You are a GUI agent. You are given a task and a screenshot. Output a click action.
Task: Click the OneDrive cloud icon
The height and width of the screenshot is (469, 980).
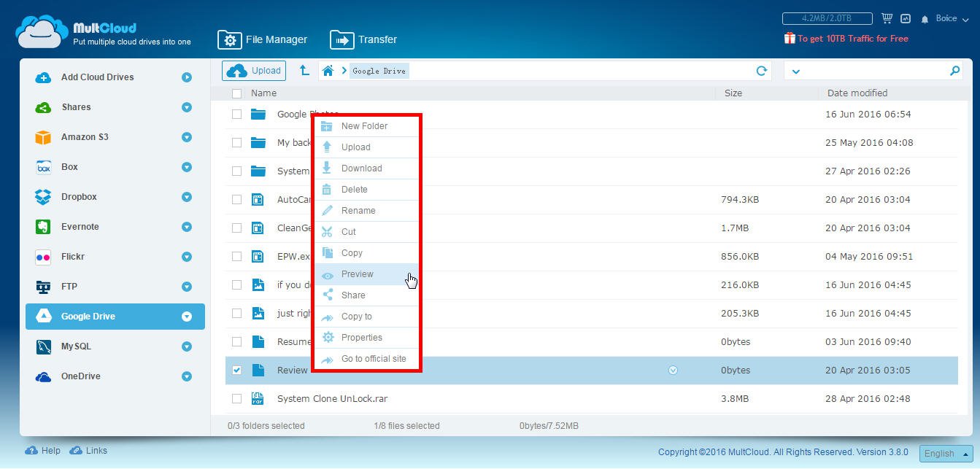[43, 376]
